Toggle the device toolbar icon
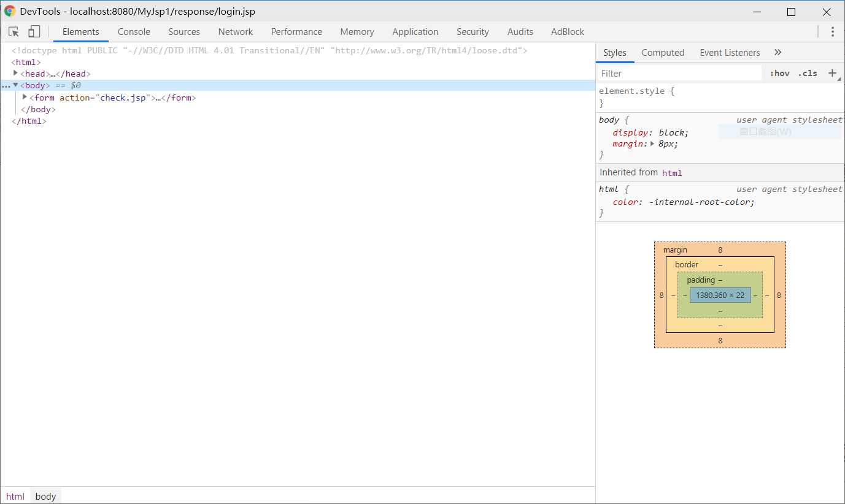This screenshot has width=845, height=504. [x=34, y=32]
